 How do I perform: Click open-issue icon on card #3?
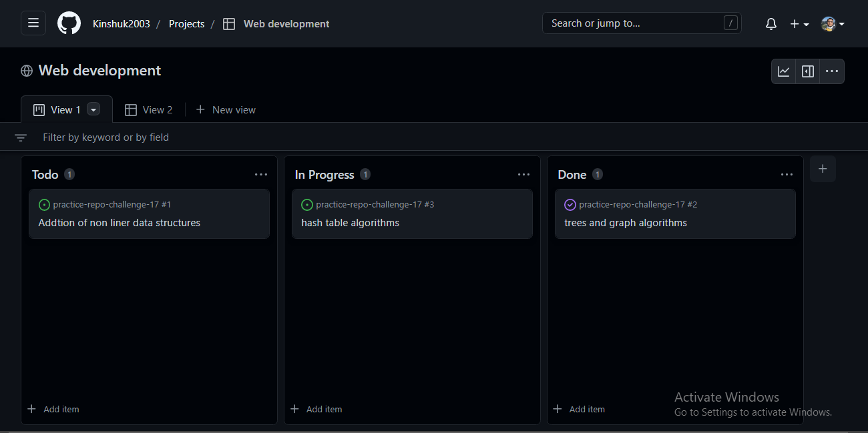click(x=307, y=205)
